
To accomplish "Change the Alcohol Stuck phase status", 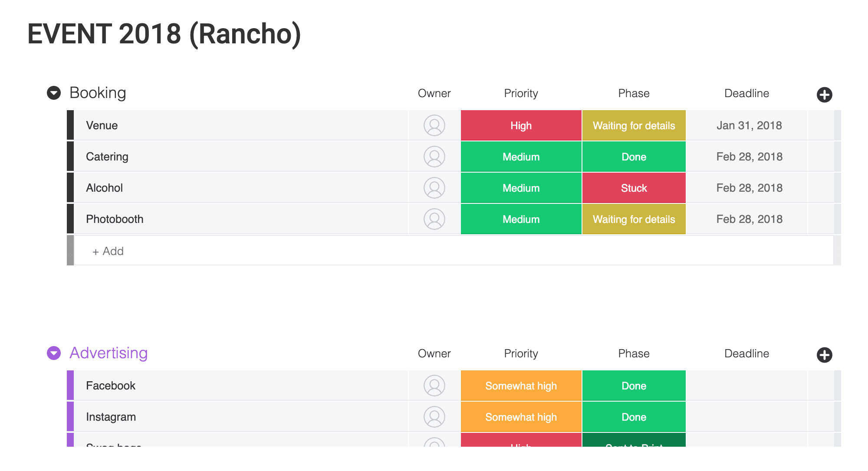I will [x=634, y=188].
